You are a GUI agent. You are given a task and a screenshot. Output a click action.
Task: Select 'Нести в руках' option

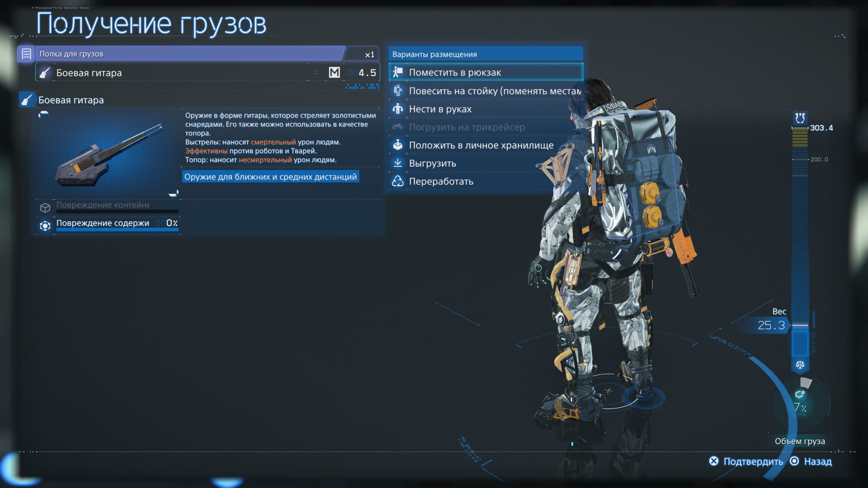(486, 109)
